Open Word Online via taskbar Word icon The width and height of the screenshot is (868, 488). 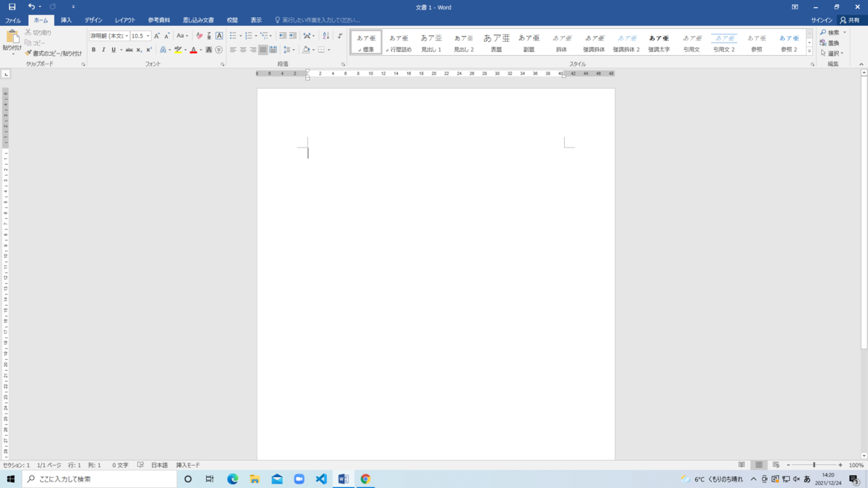(x=344, y=479)
